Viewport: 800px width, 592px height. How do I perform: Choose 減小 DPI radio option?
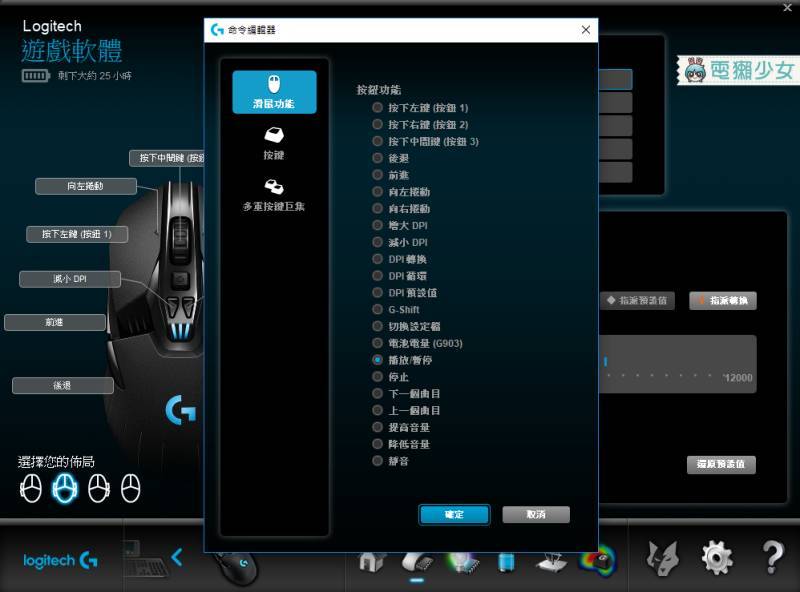click(377, 242)
